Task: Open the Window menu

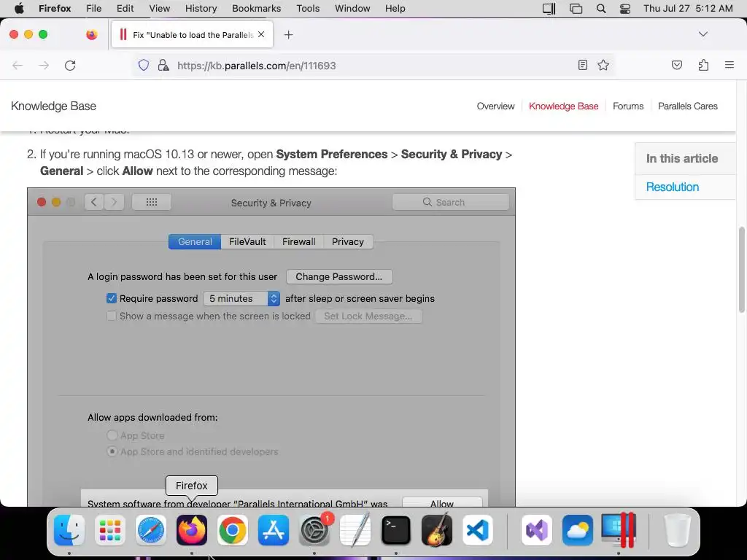Action: 352,9
